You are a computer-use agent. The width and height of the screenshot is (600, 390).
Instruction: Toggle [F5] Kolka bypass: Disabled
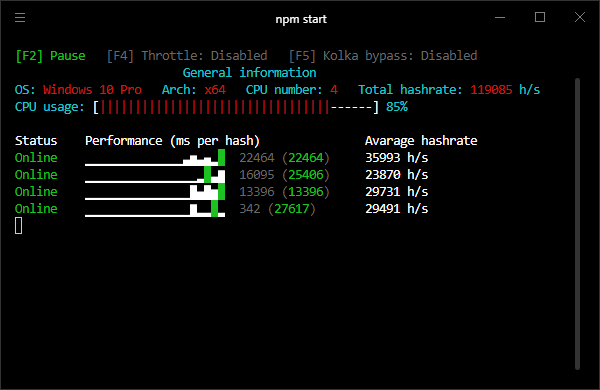coord(383,56)
